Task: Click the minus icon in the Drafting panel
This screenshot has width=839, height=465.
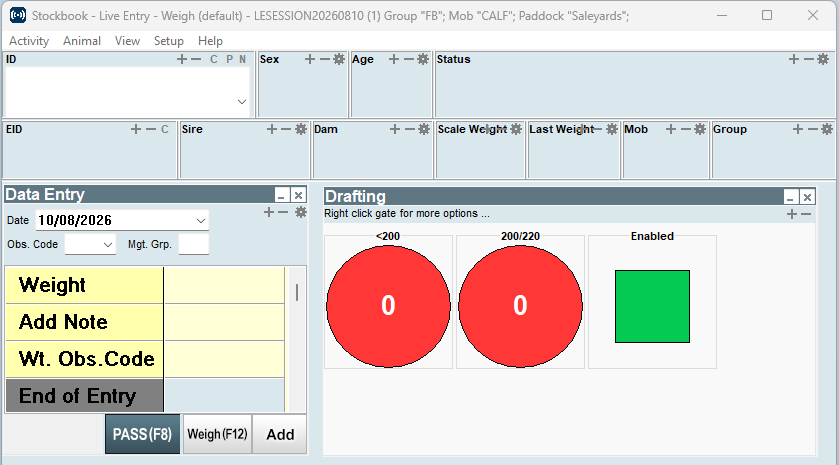Action: (x=806, y=215)
